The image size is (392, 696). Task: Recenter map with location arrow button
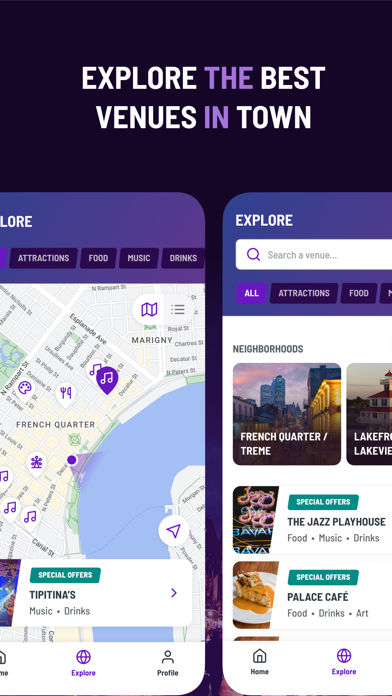pos(174,530)
